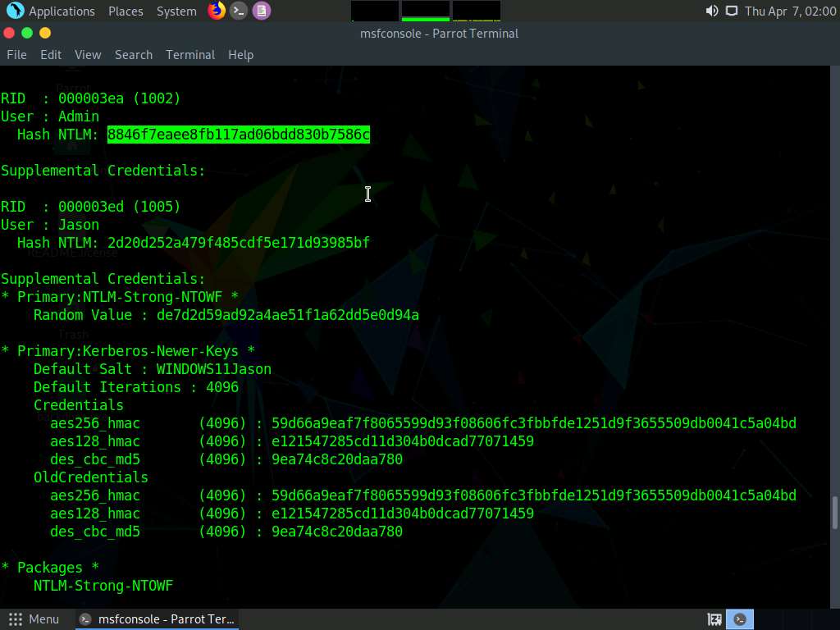This screenshot has height=630, width=840.
Task: Open the Applications menu
Action: pos(62,11)
